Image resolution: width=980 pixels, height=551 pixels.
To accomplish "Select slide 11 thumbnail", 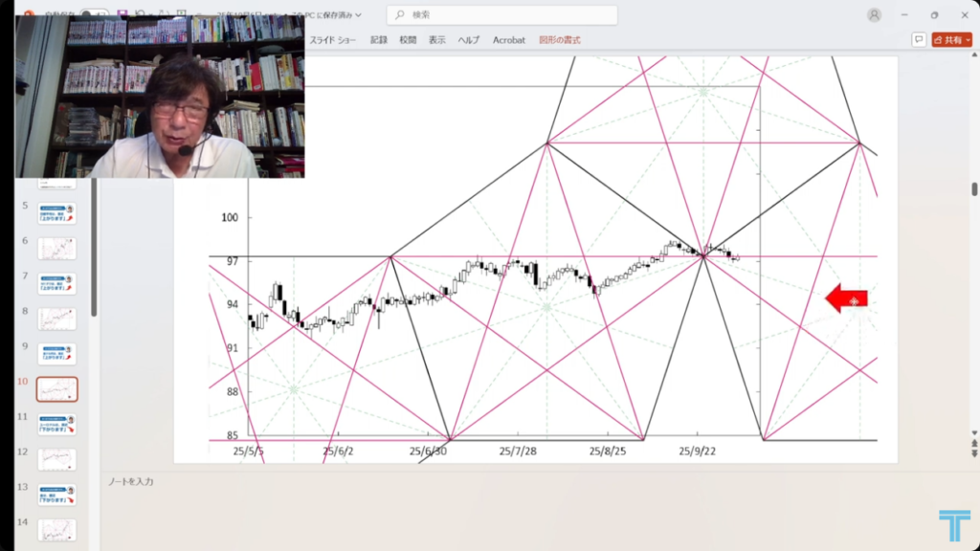I will (57, 424).
